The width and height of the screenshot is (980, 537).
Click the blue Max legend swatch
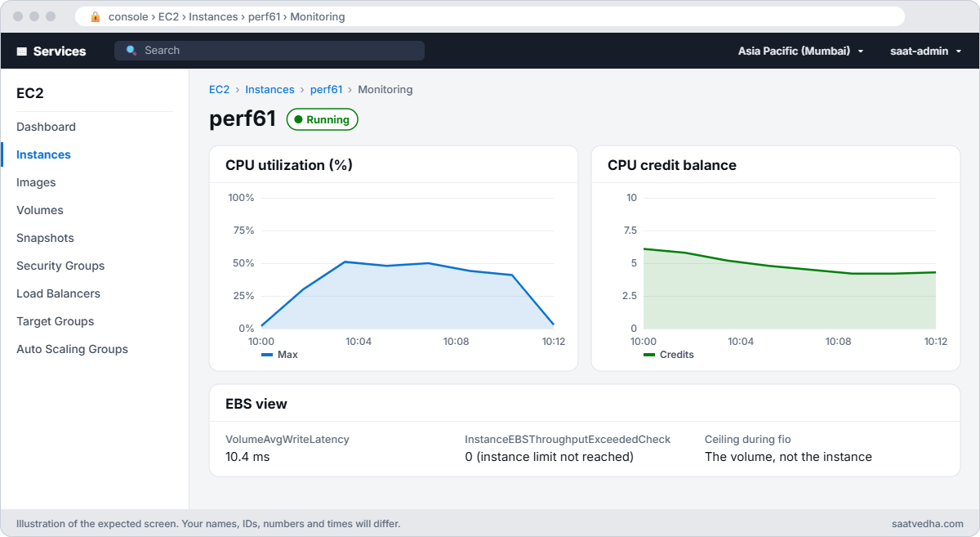267,355
